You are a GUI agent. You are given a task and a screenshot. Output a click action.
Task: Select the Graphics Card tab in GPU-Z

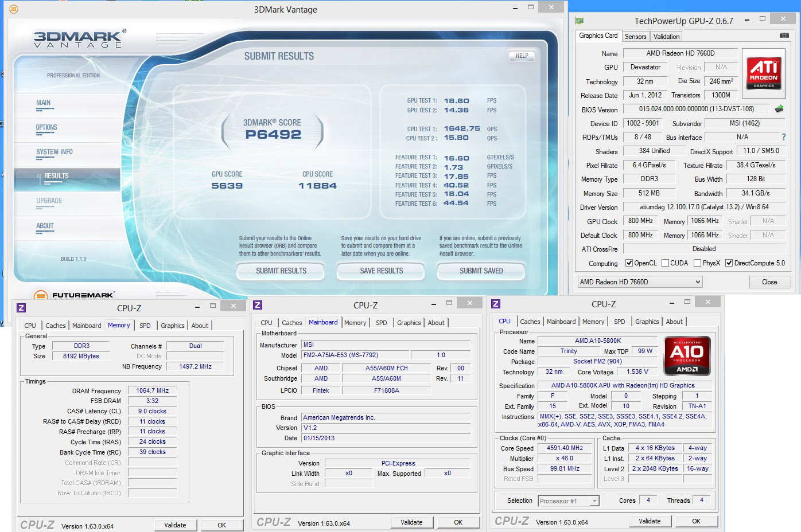click(598, 36)
